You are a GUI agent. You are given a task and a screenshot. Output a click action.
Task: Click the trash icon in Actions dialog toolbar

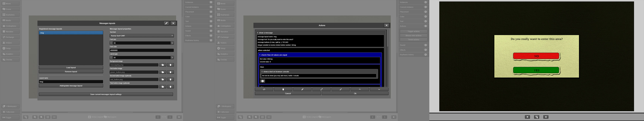[x=283, y=89]
